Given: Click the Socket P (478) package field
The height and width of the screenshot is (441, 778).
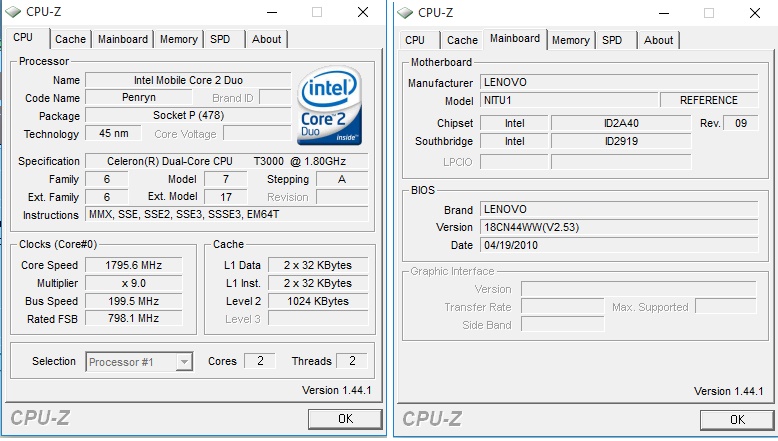Looking at the screenshot, I should point(188,116).
